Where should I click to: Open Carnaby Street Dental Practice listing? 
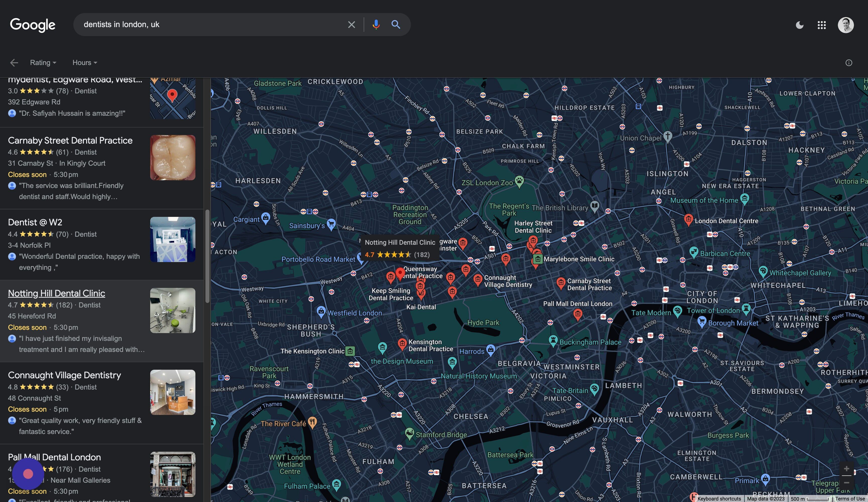70,141
